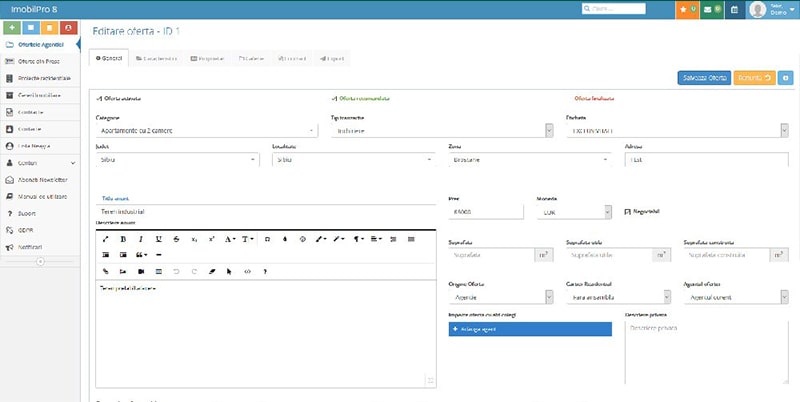Toggle Oferta recomandata checkbox
800x402 pixels.
pyautogui.click(x=334, y=98)
